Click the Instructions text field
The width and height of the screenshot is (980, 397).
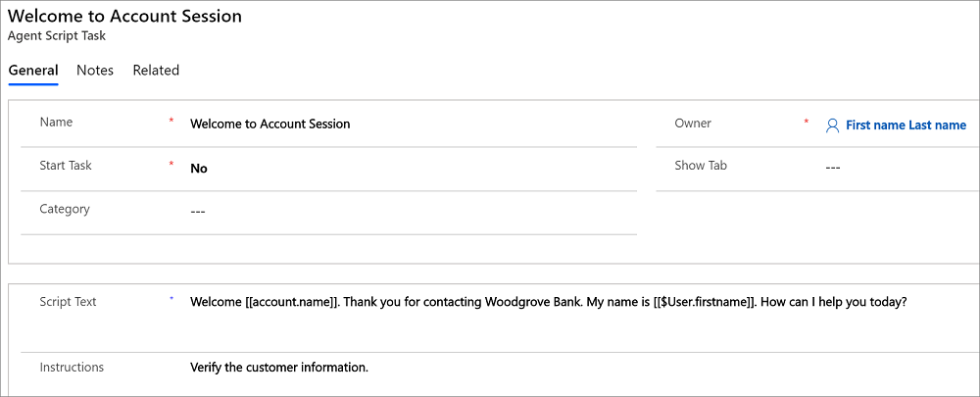582,367
